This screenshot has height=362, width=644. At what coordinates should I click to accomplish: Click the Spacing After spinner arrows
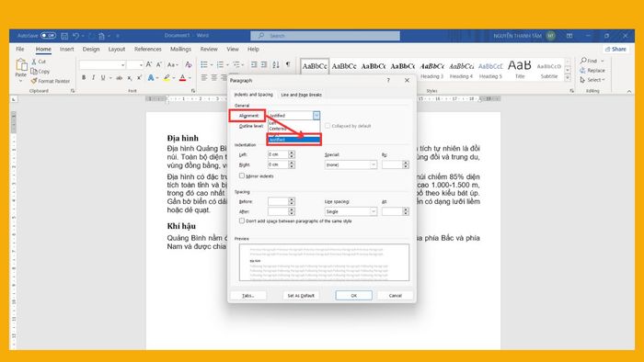click(292, 211)
